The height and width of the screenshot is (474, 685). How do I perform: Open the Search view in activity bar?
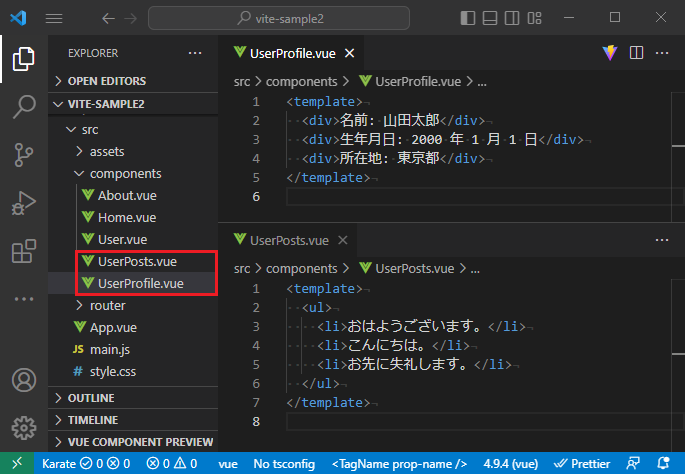tap(24, 107)
